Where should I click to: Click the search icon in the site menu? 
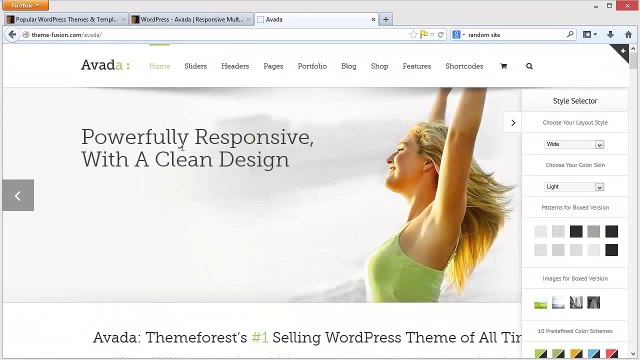coord(529,66)
